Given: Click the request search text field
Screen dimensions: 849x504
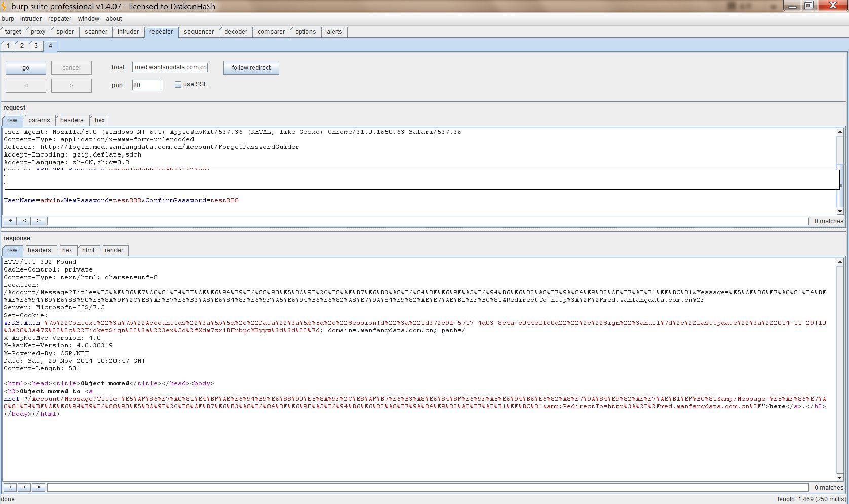Looking at the screenshot, I should tap(428, 221).
